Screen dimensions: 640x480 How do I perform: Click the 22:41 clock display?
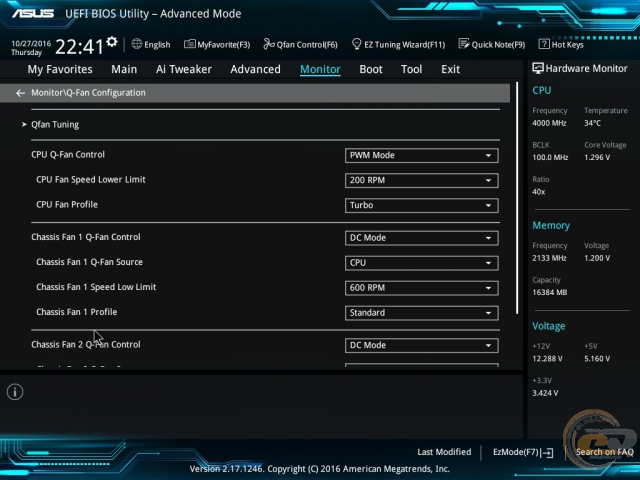coord(79,46)
